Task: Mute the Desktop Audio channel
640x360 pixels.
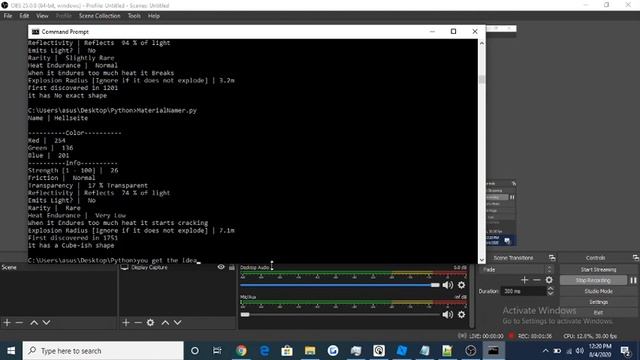Action: 447,285
